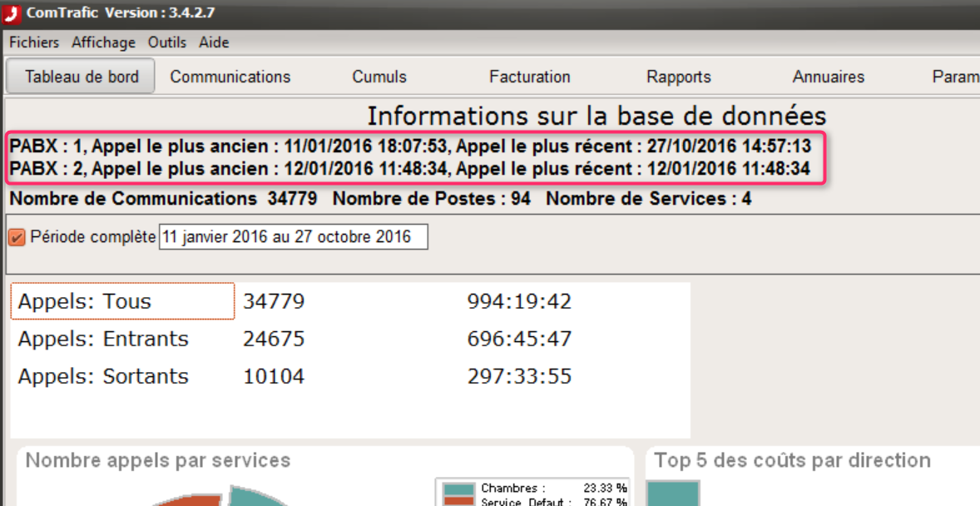This screenshot has width=980, height=506.
Task: Click the Nombre de Postes : 94 text
Action: click(432, 199)
